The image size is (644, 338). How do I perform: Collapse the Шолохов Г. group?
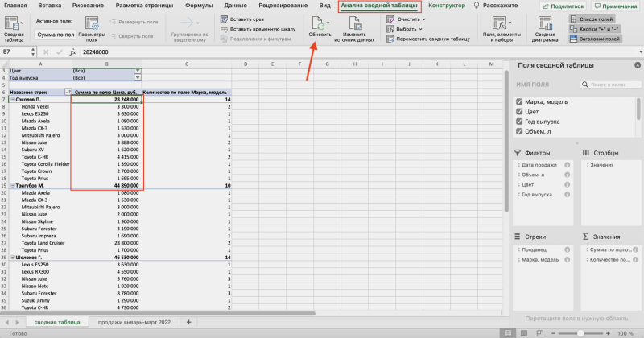[13, 258]
